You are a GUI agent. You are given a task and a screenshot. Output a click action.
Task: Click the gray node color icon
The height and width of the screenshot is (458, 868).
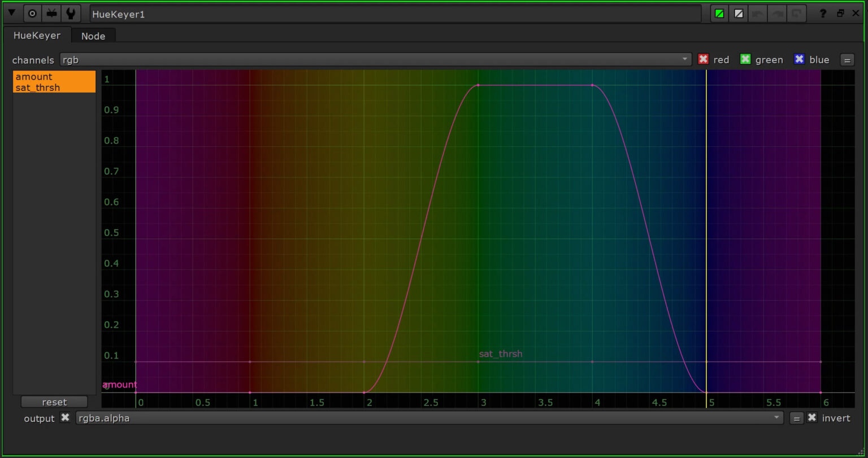pyautogui.click(x=739, y=14)
